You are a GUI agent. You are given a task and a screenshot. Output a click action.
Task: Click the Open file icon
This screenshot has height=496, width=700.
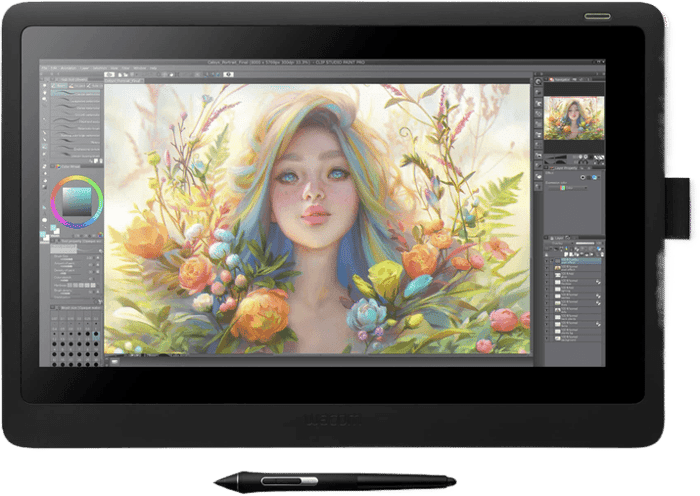tap(126, 75)
